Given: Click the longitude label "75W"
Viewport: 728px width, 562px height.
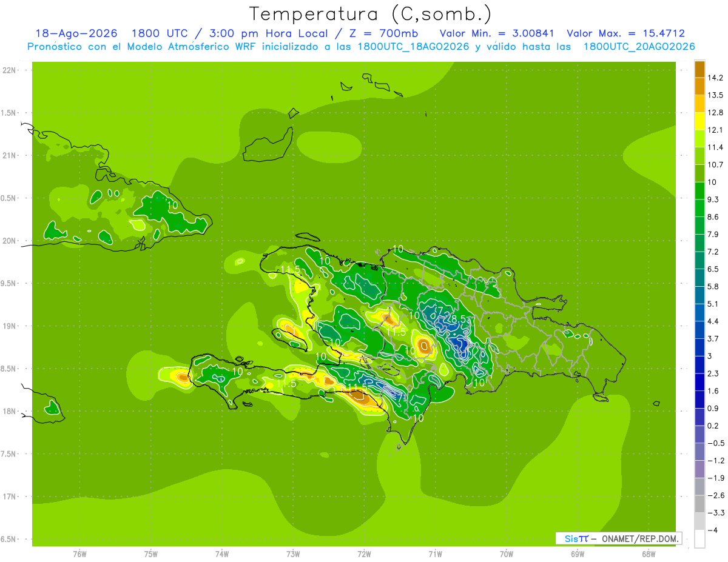Looking at the screenshot, I should point(151,554).
